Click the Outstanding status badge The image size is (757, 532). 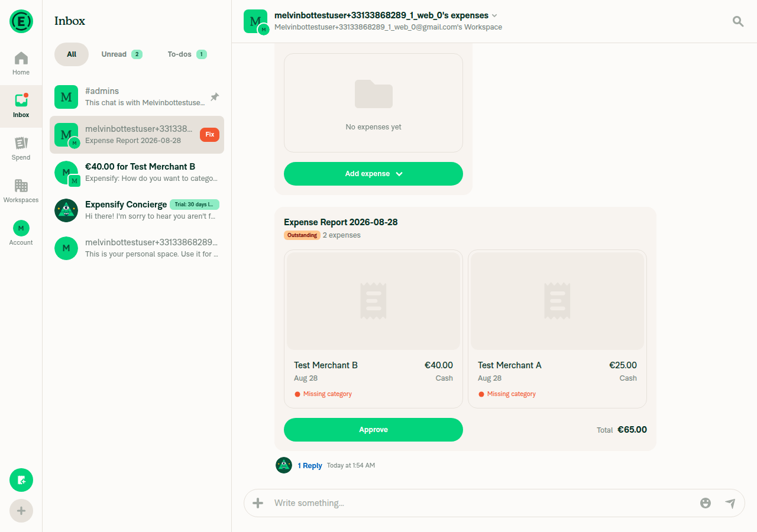coord(302,235)
